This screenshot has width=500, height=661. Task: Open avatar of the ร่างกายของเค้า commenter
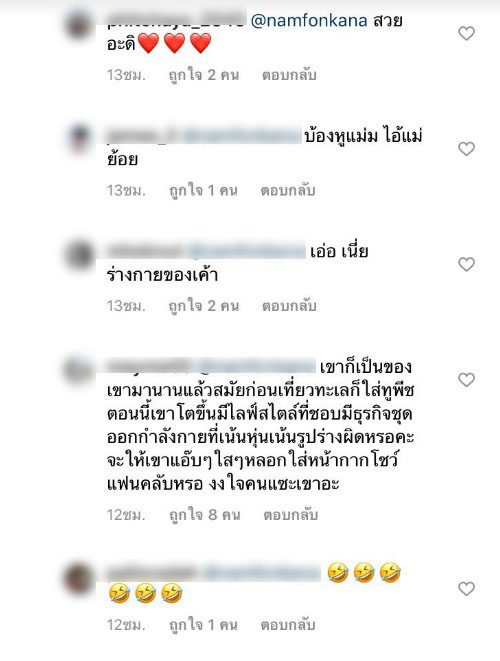pos(78,255)
